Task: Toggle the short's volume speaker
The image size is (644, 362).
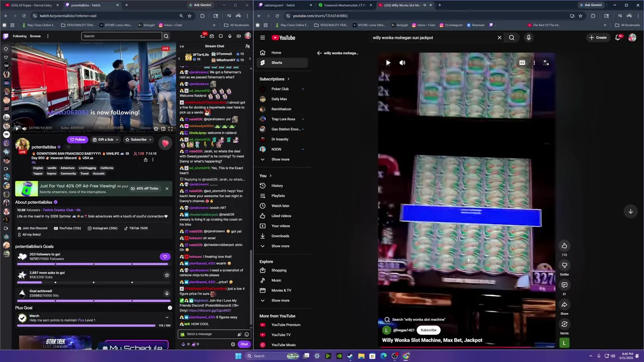Action: pyautogui.click(x=402, y=63)
